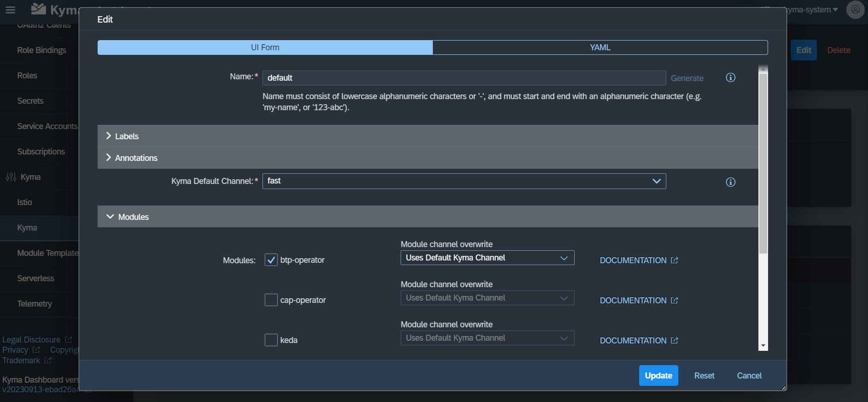Click the Reset button
Image resolution: width=868 pixels, height=402 pixels.
tap(704, 376)
